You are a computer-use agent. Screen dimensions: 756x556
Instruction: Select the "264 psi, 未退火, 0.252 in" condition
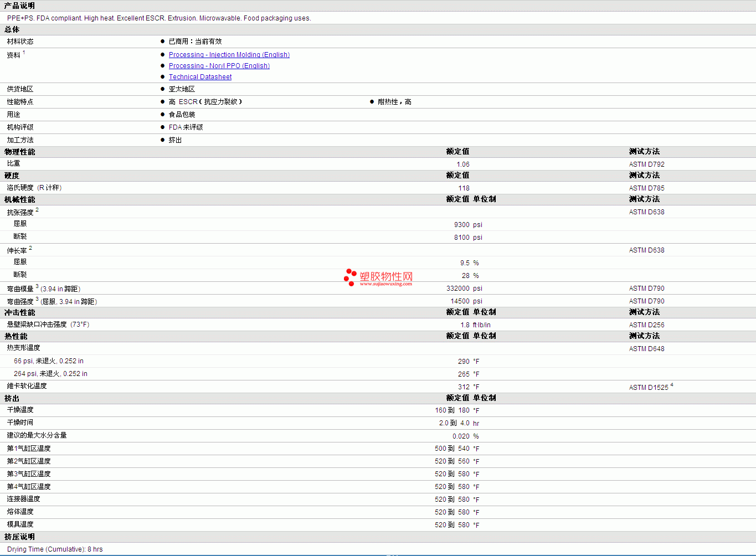coord(50,374)
